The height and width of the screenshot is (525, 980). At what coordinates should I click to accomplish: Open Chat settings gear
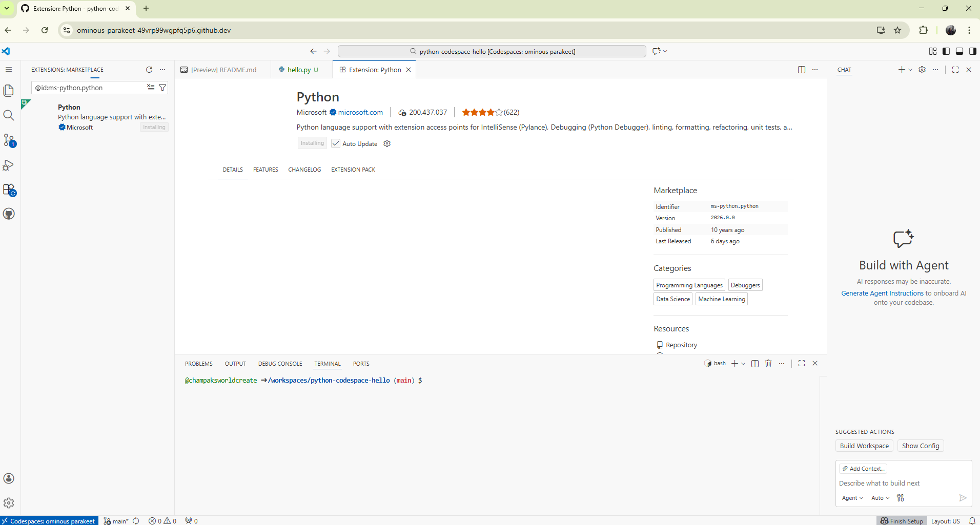(922, 70)
